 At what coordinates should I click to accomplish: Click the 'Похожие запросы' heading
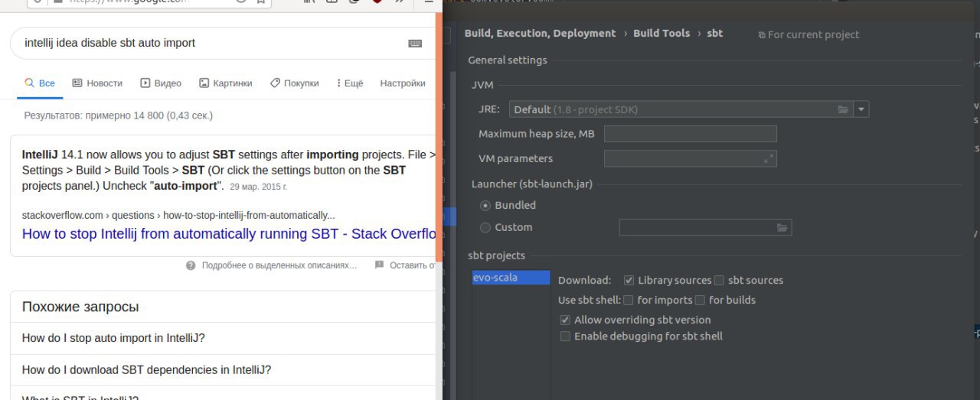[80, 307]
